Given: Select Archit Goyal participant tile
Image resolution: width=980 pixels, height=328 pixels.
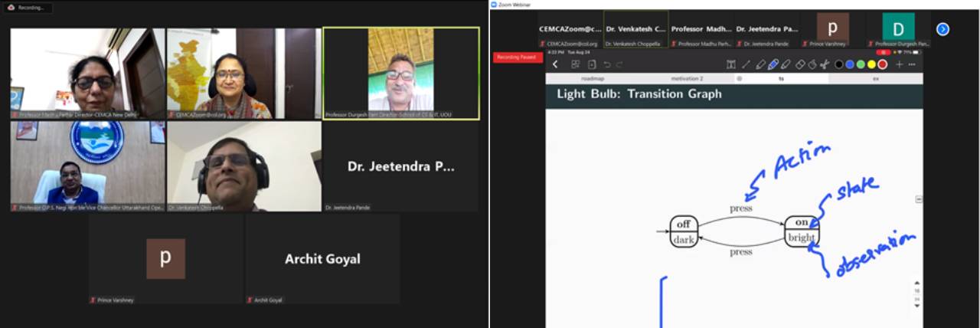Looking at the screenshot, I should [322, 259].
